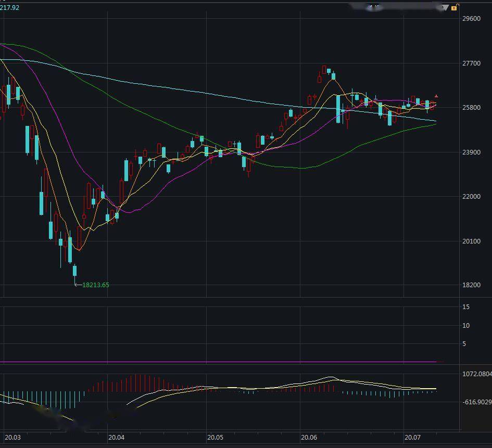Click the 29600 price axis label
Viewport: 492px width, 448px height.
(x=471, y=19)
